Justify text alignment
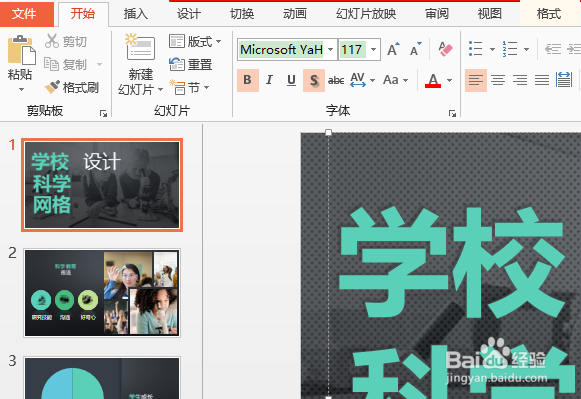581x399 pixels. (542, 80)
